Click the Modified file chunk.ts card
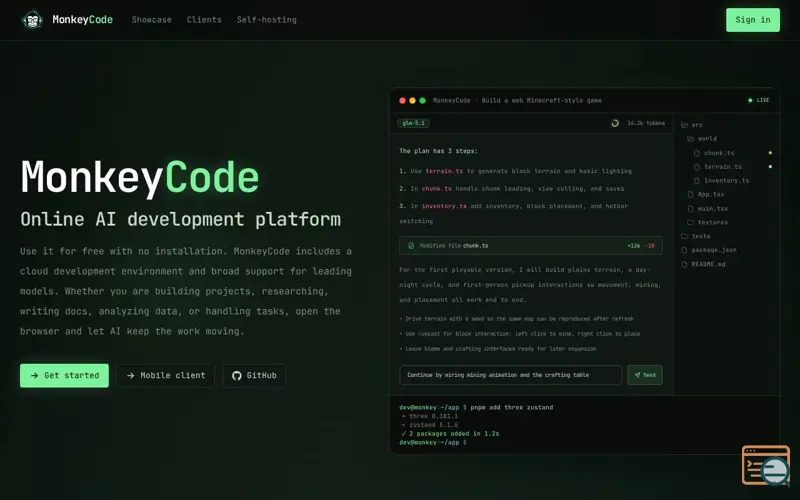This screenshot has width=800, height=500. pos(531,245)
